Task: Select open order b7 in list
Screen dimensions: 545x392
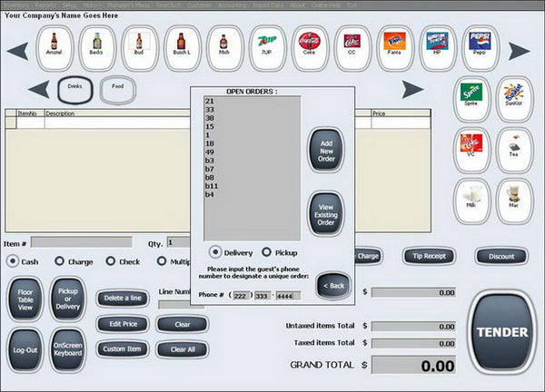Action: click(210, 169)
